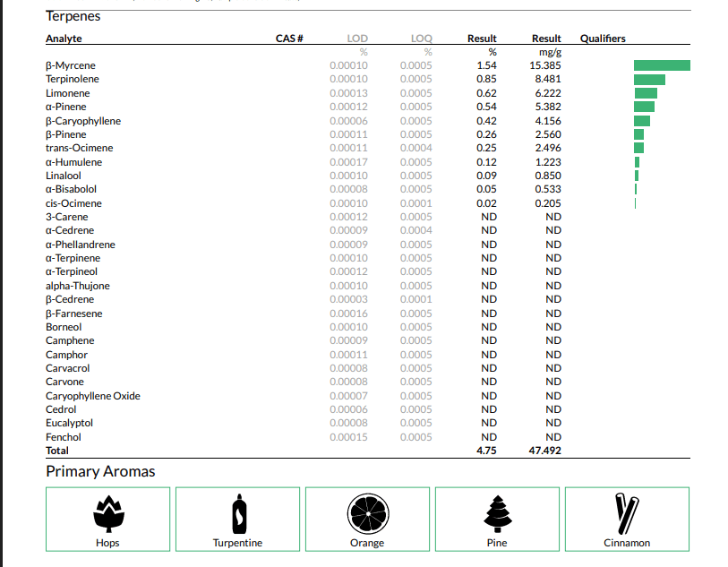Click the Total mg/g value 47.492
Viewport: 728px width, 567px height.
(544, 451)
